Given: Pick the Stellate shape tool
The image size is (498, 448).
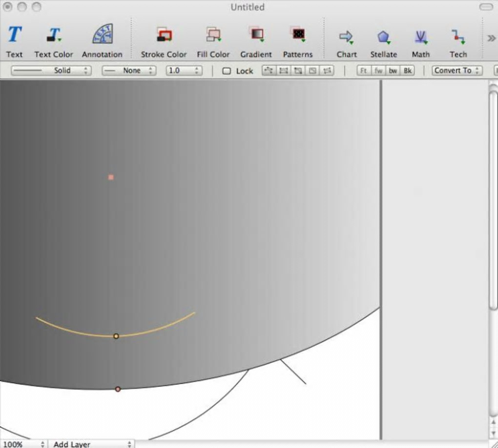Looking at the screenshot, I should point(383,37).
